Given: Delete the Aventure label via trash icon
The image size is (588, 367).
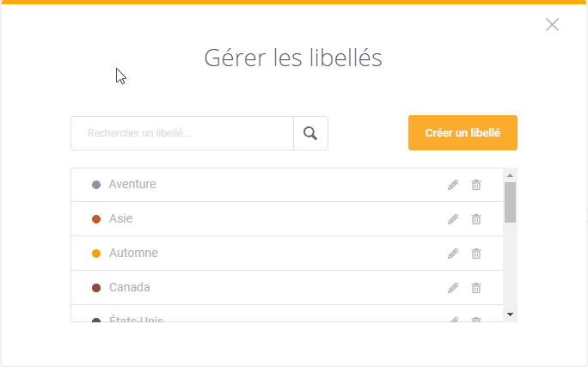Looking at the screenshot, I should pos(476,185).
